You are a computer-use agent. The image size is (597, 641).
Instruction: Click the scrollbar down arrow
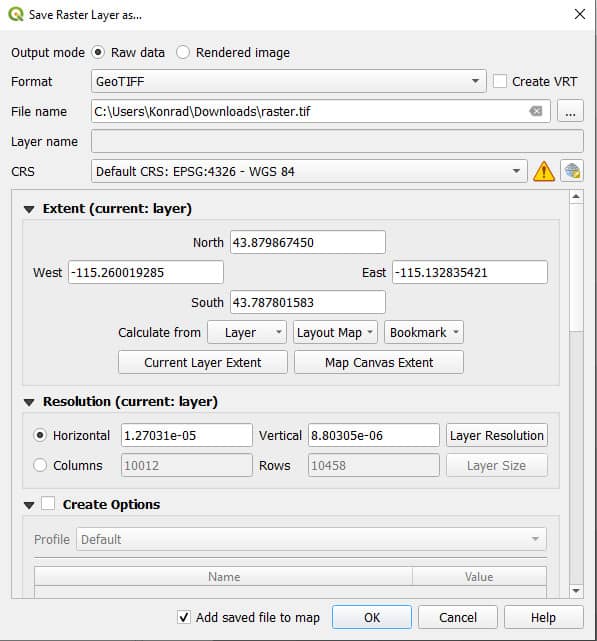pyautogui.click(x=576, y=591)
